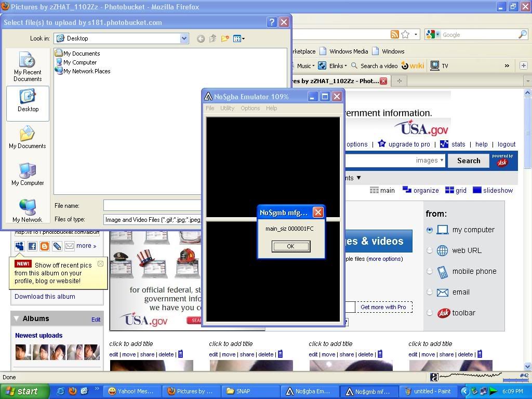Open the list-all-tabs dropdown arrow

click(x=528, y=81)
